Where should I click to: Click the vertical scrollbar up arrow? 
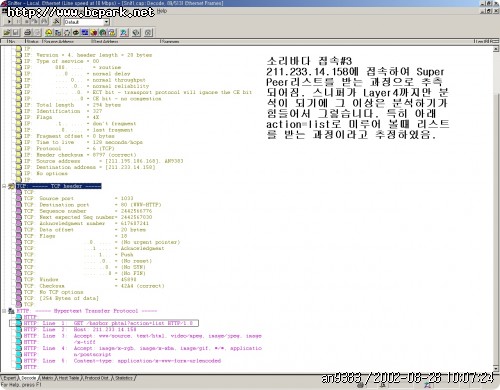click(x=496, y=49)
